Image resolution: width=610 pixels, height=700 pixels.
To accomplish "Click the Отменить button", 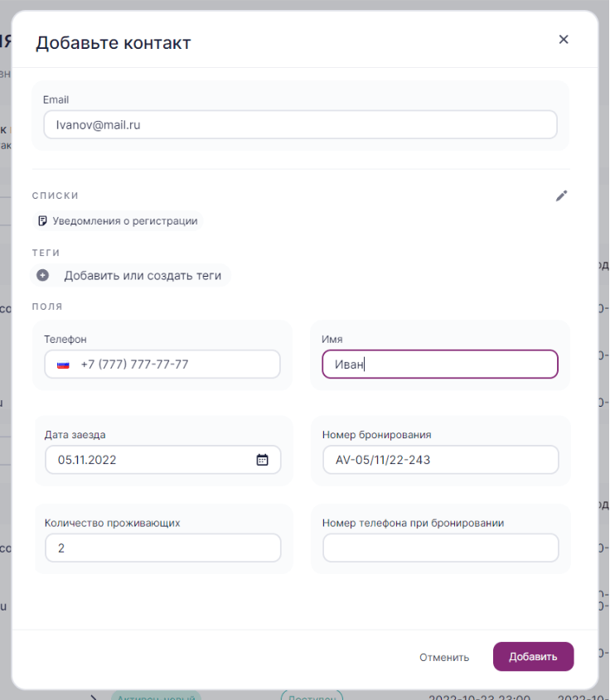I will pos(444,657).
